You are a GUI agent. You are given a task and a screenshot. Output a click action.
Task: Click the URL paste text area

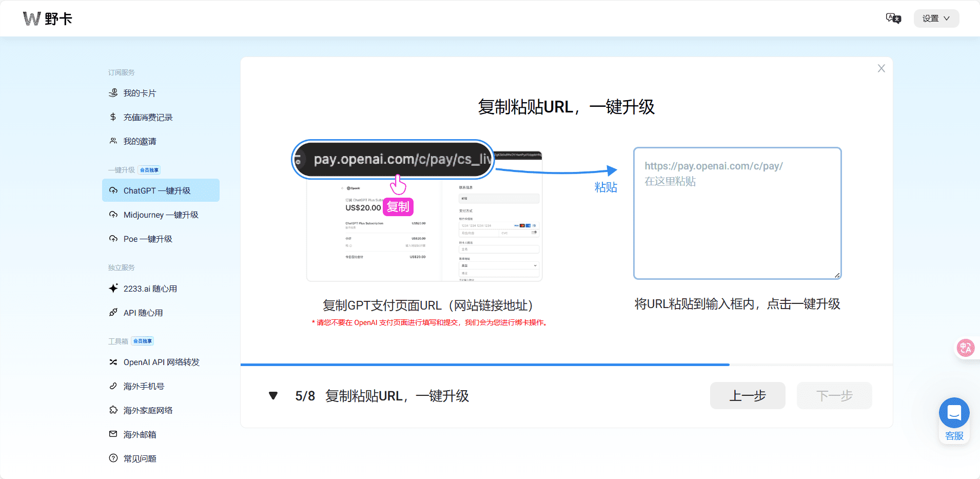pyautogui.click(x=737, y=213)
